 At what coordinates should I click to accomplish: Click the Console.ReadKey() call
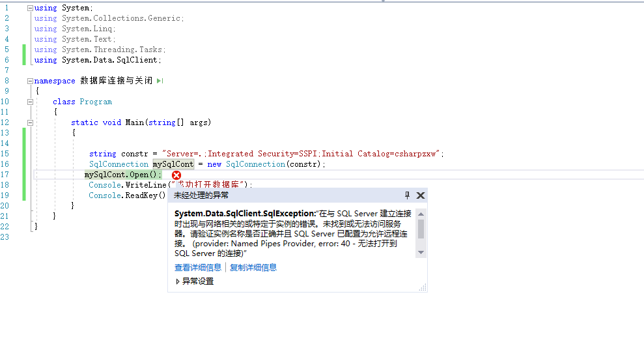pos(128,195)
